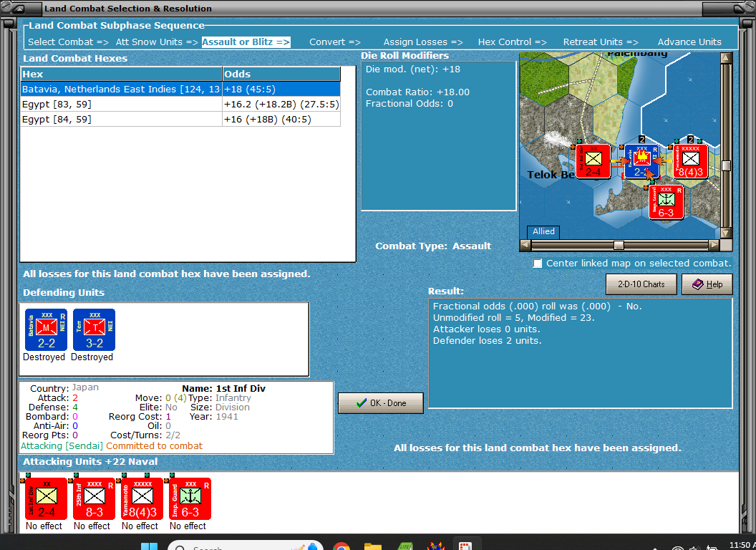Click the destroyed Terr 3-2 defending unit
Screen dimensions: 756x550
tap(94, 330)
